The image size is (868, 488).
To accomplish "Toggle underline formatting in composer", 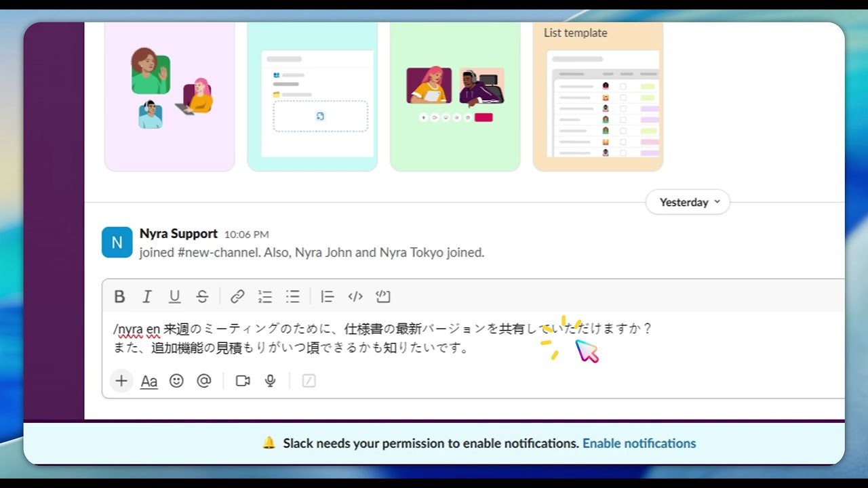I will point(174,296).
